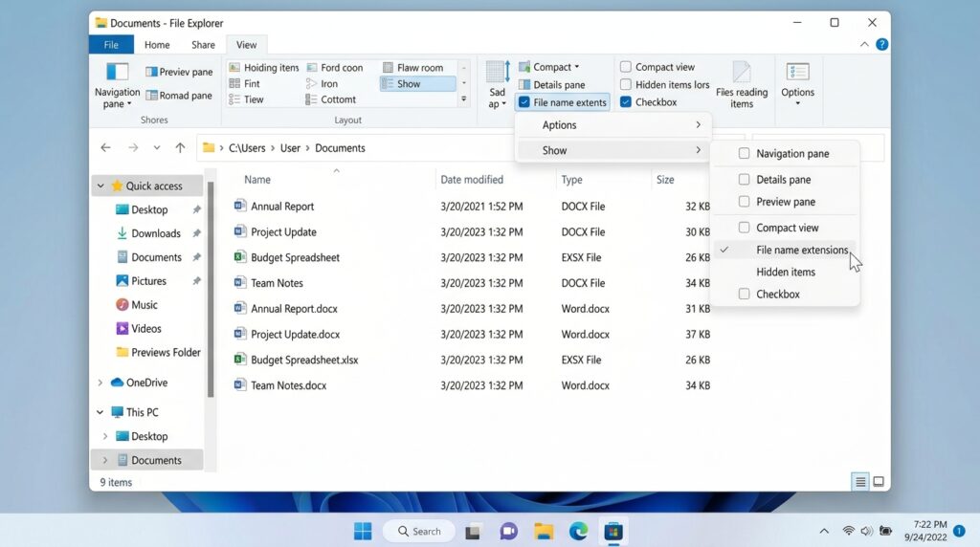
Task: Expand the OneDrive tree node
Action: pyautogui.click(x=100, y=383)
